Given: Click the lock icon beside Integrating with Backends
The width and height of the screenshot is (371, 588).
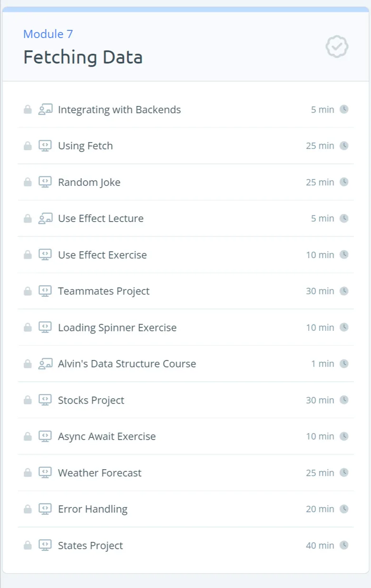Looking at the screenshot, I should pos(28,109).
